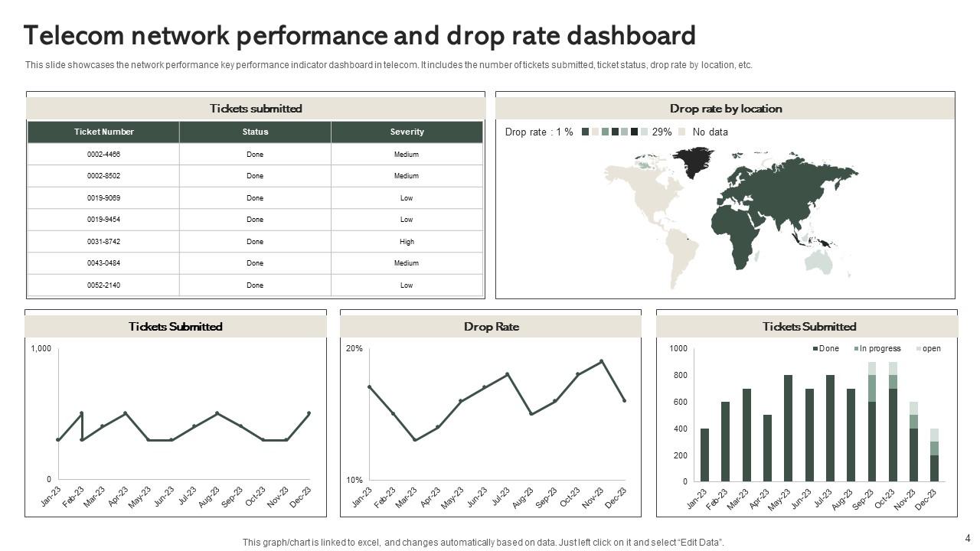980x551 pixels.
Task: Click the slide title text
Action: (359, 36)
